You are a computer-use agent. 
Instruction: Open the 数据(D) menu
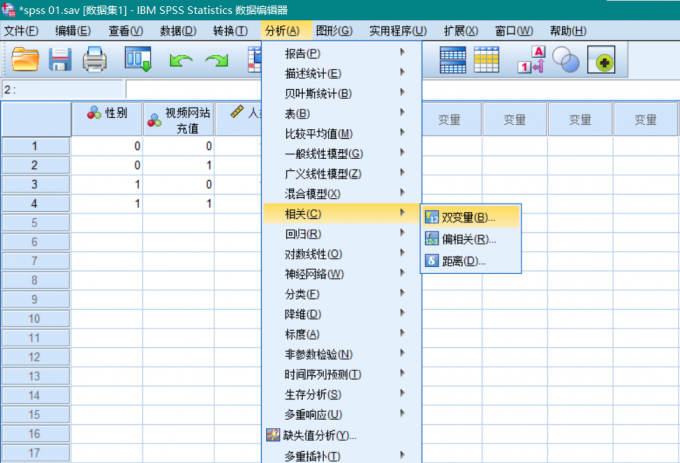[178, 31]
